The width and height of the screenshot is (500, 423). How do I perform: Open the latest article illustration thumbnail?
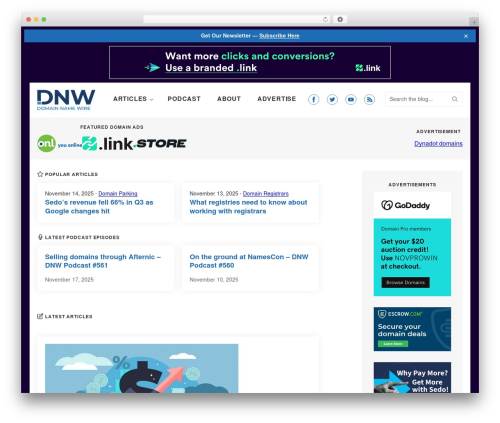[x=142, y=369]
